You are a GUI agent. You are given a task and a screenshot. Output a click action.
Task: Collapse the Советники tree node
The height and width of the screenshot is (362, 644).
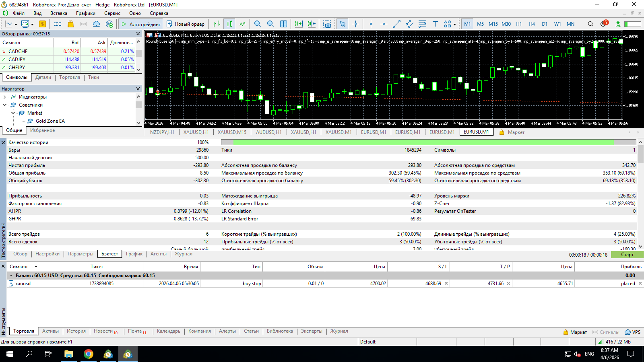[x=5, y=105]
